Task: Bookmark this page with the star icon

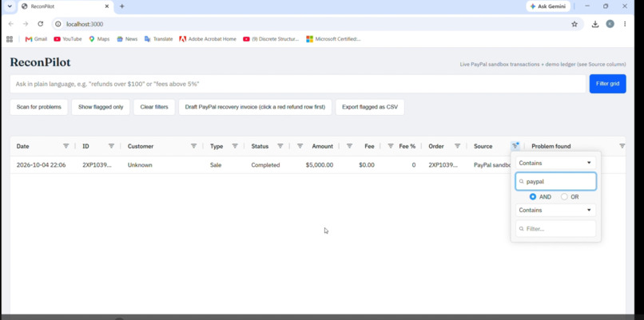Action: pos(574,24)
